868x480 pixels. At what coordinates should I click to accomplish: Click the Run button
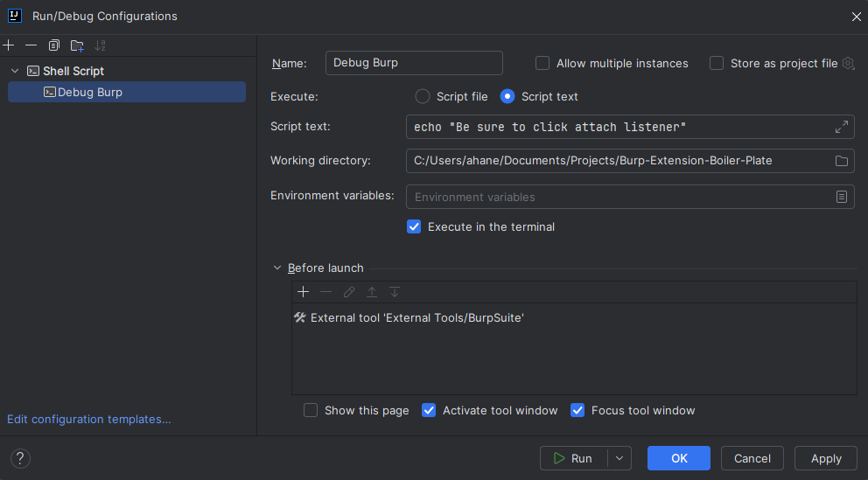573,458
